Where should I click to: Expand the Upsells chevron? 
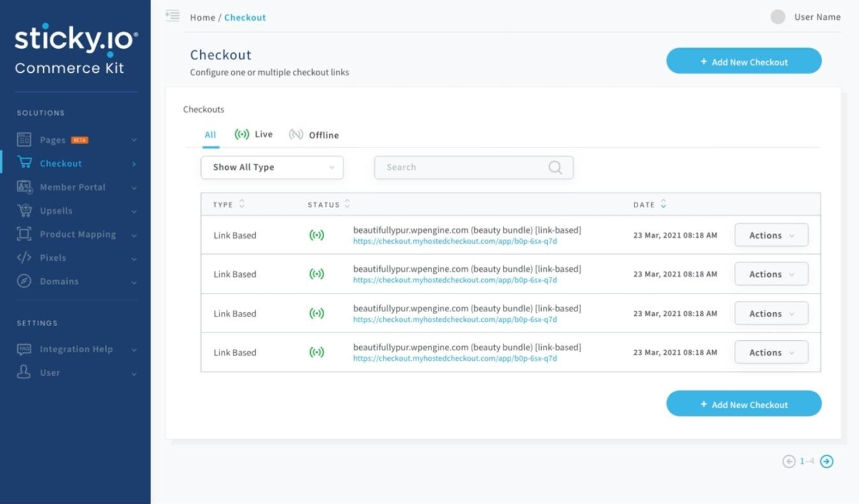[x=134, y=211]
